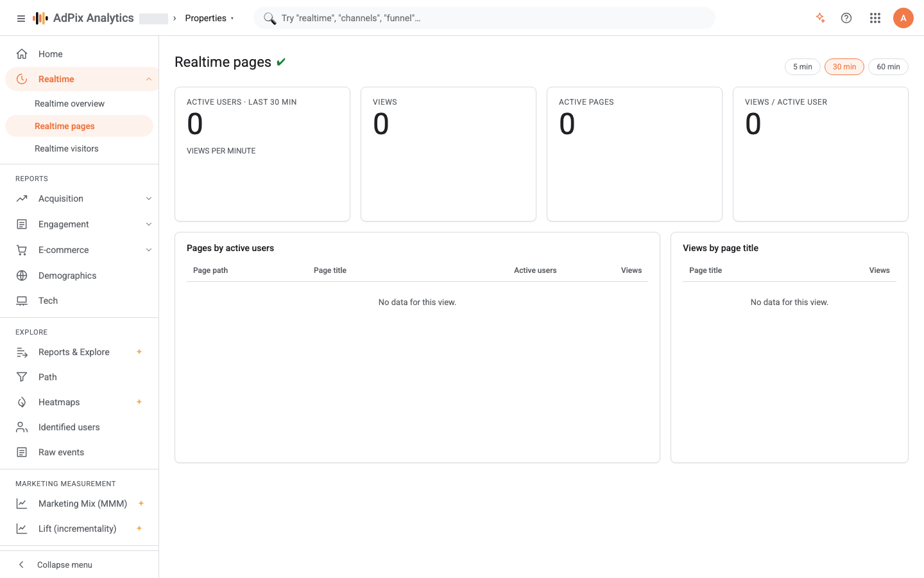Open Realtime pages submenu item

pos(80,126)
